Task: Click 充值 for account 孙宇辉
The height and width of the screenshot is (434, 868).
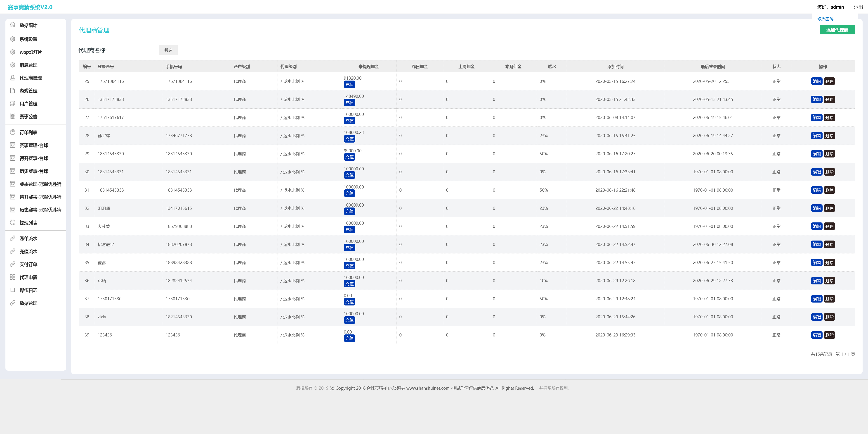Action: click(x=349, y=139)
